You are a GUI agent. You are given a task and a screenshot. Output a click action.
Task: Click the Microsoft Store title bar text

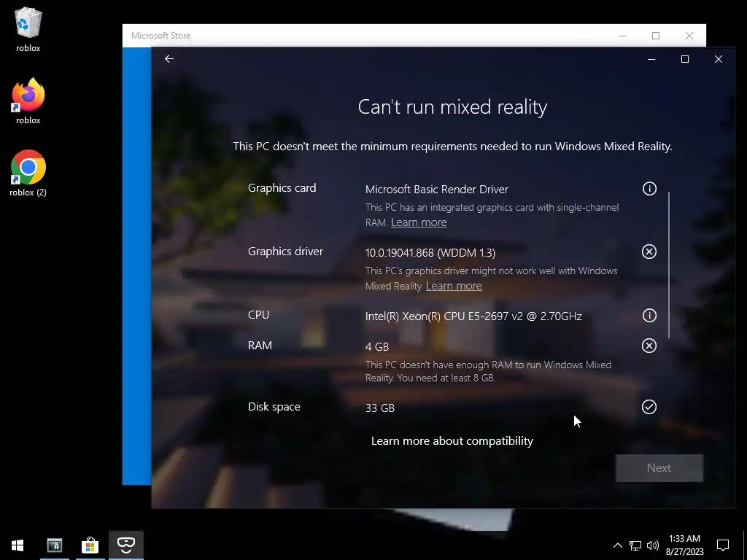160,36
